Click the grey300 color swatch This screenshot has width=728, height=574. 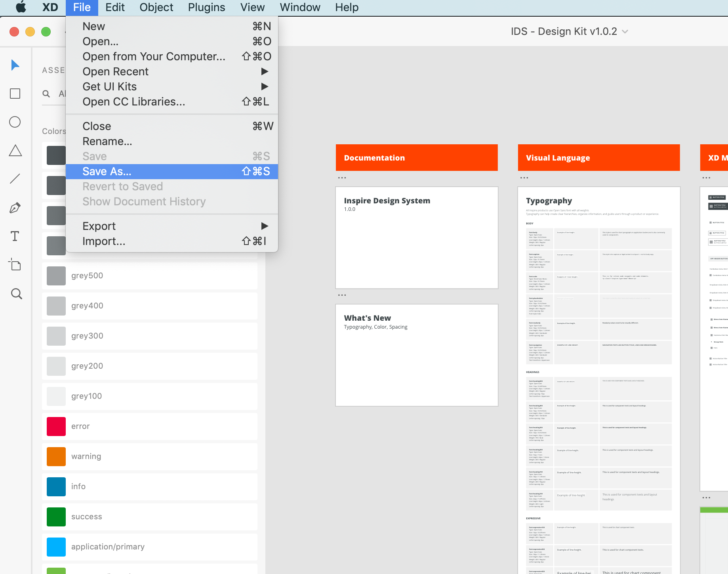pyautogui.click(x=56, y=336)
